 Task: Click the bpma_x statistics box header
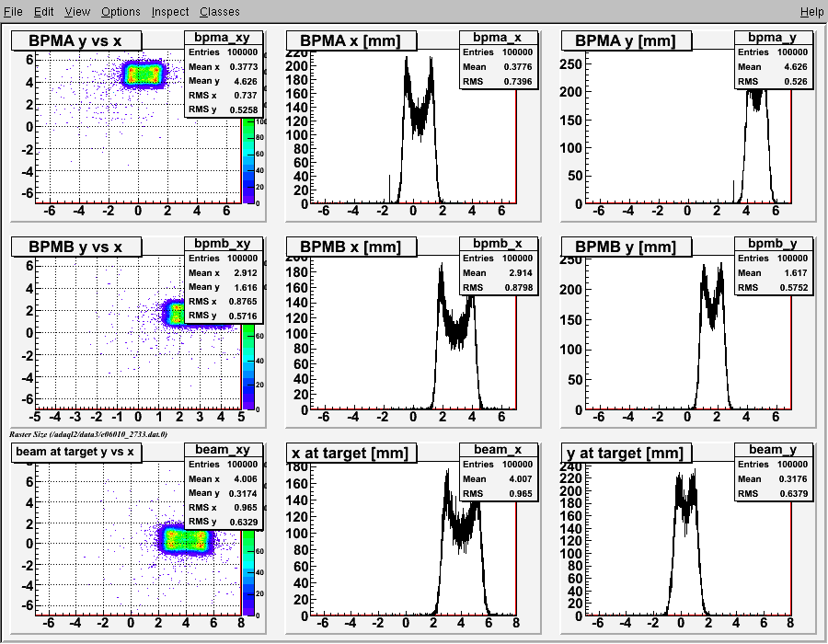[499, 38]
